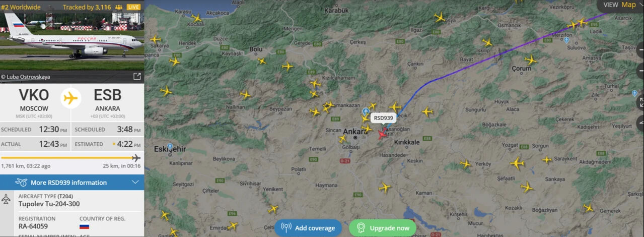Click the aircraft tab icon beside Aircraft Type
Screen dimensions: 644x237
pos(6,199)
